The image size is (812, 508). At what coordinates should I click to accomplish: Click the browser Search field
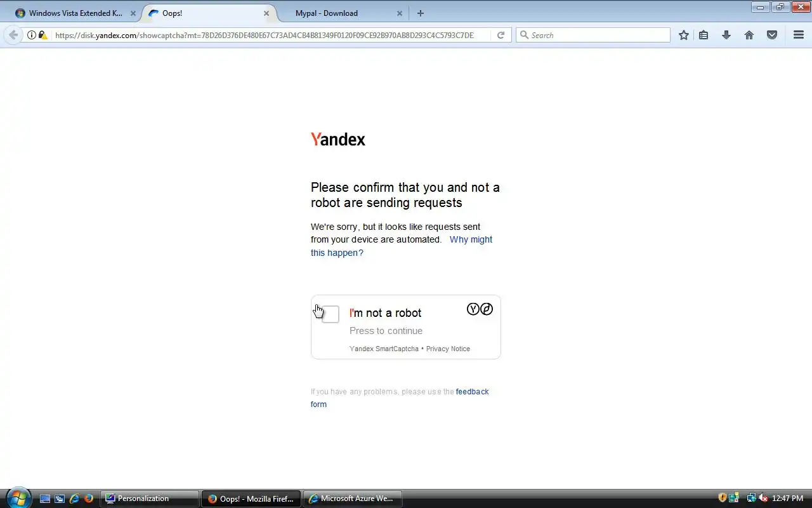pos(593,35)
